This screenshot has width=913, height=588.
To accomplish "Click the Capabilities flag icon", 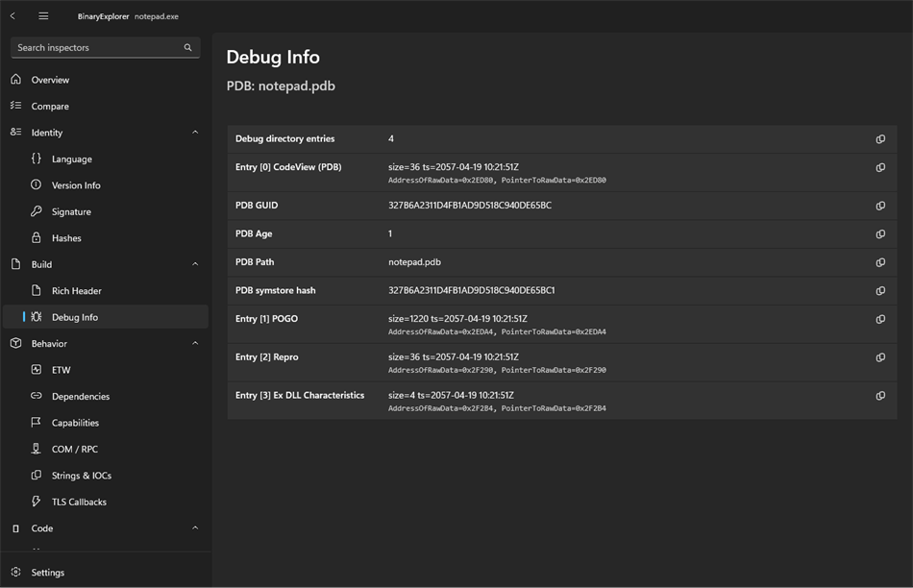I will click(x=37, y=422).
